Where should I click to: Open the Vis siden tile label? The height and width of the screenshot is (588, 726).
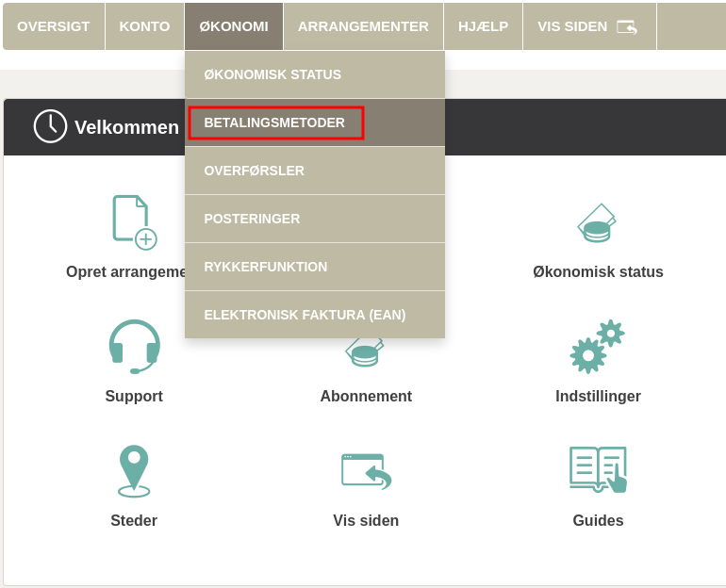366,520
